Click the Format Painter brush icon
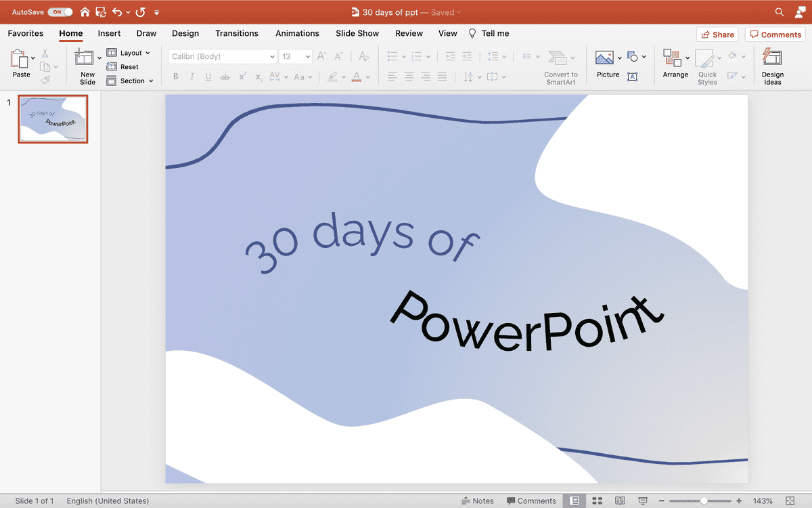 (x=45, y=80)
